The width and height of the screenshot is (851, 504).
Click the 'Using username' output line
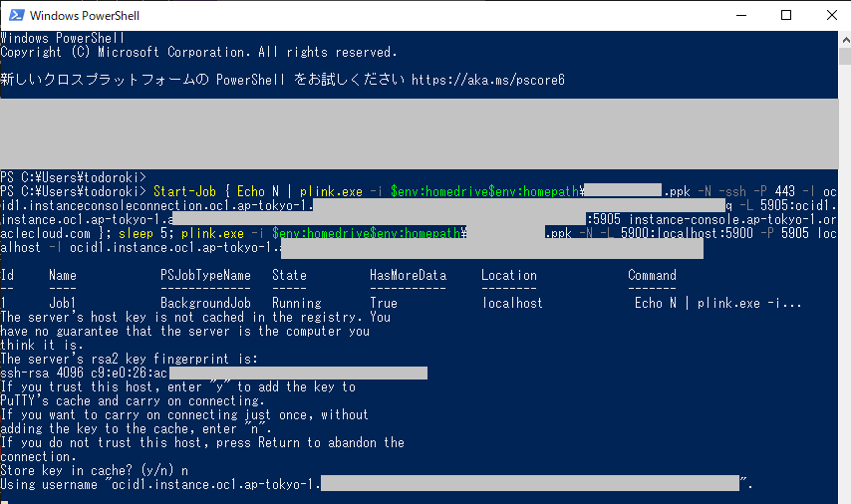[x=377, y=484]
